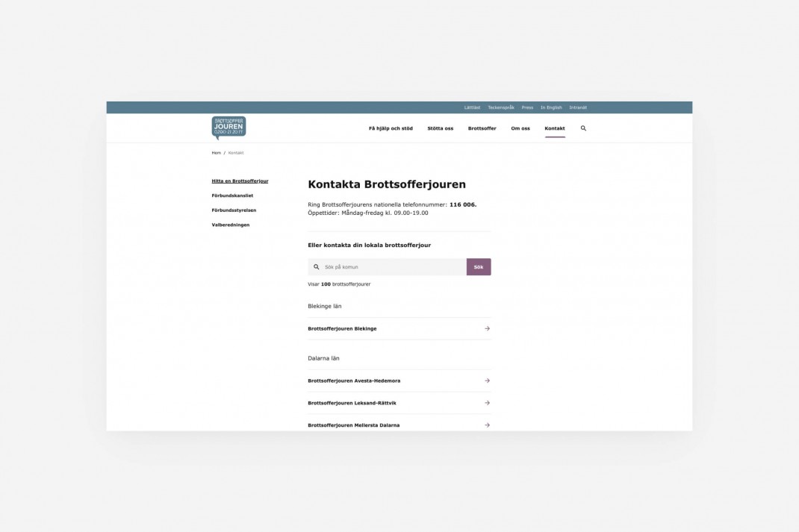Open Förbundsstyrelsen in the sidebar
Screen dimensions: 799x532
(234, 210)
